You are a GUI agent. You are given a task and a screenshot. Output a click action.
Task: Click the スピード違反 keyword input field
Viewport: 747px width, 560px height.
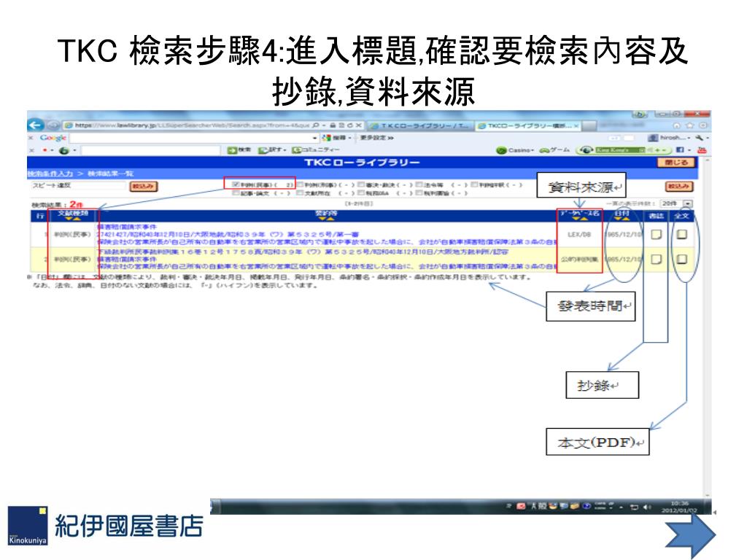[78, 186]
